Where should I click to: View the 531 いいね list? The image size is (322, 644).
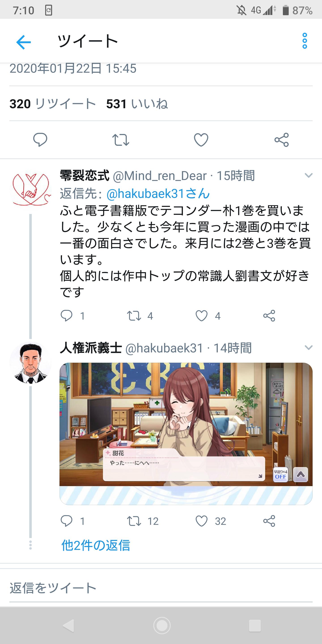coord(137,104)
